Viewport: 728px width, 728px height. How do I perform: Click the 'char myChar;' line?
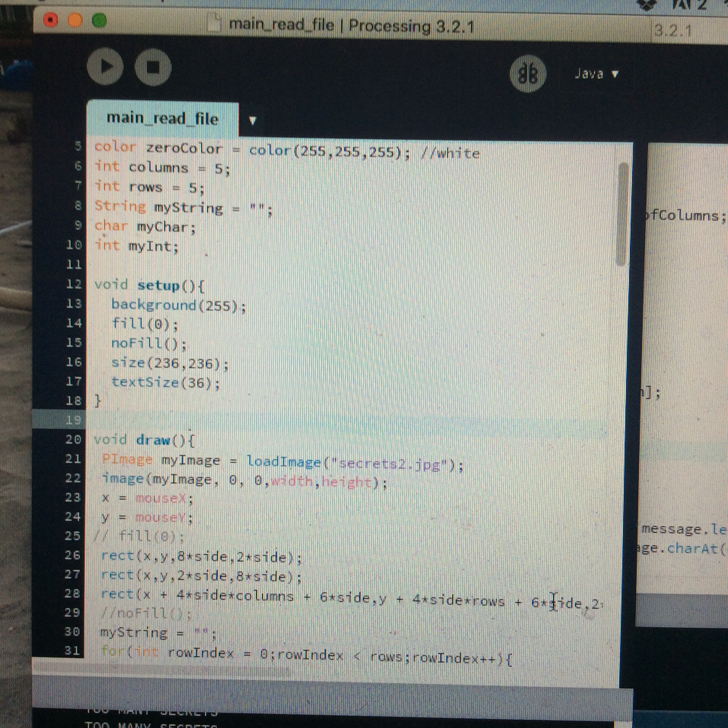tap(145, 227)
